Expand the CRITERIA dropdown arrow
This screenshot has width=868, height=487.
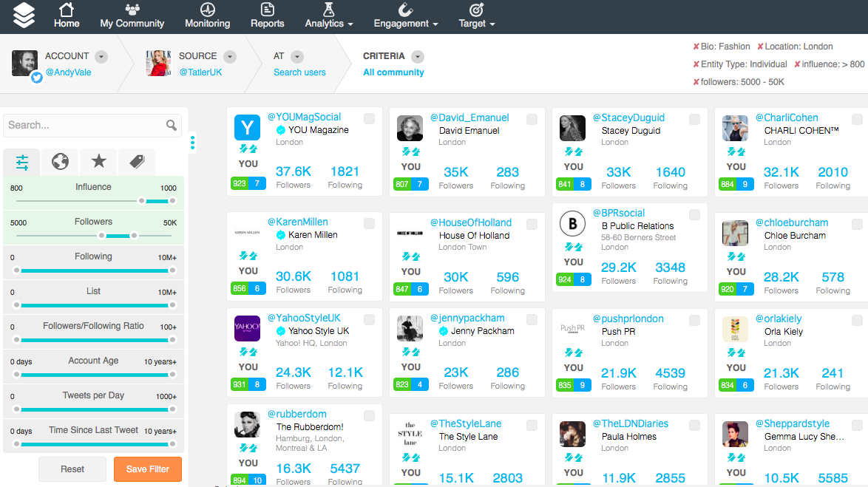418,56
